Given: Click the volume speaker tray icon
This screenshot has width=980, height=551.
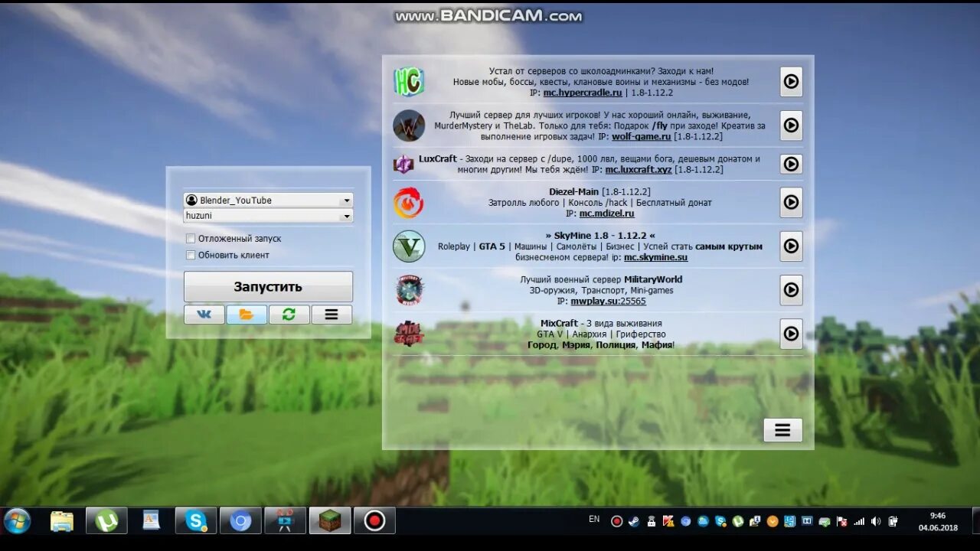Looking at the screenshot, I should pos(876,521).
